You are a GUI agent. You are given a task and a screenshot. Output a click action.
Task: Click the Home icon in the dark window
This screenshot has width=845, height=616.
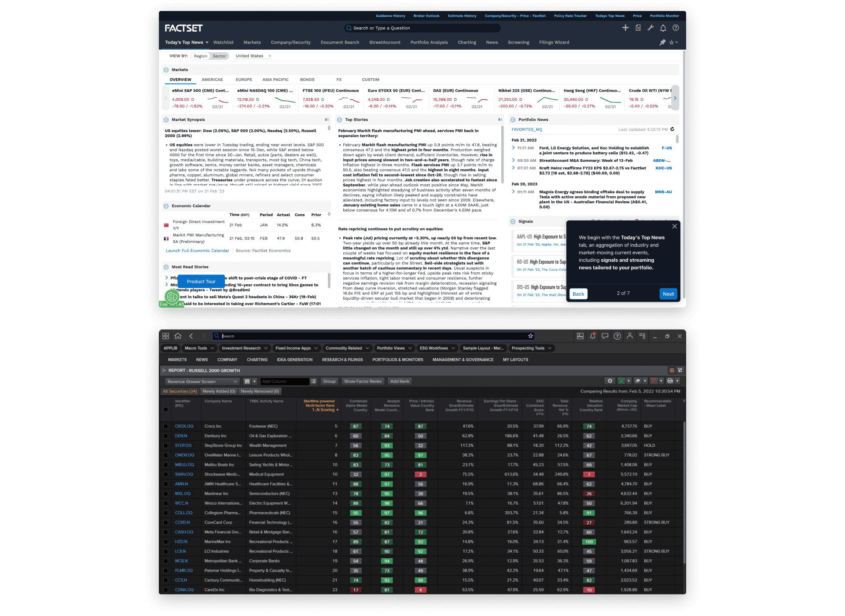coord(178,336)
